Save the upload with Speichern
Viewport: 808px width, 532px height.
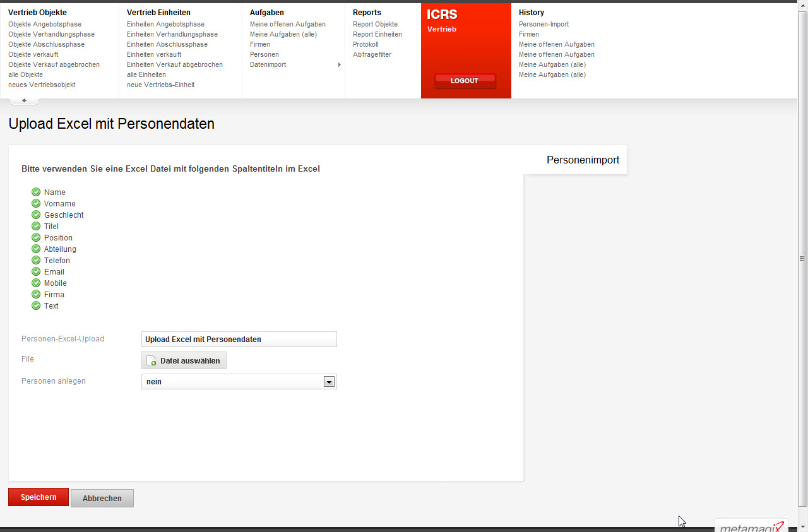point(39,497)
